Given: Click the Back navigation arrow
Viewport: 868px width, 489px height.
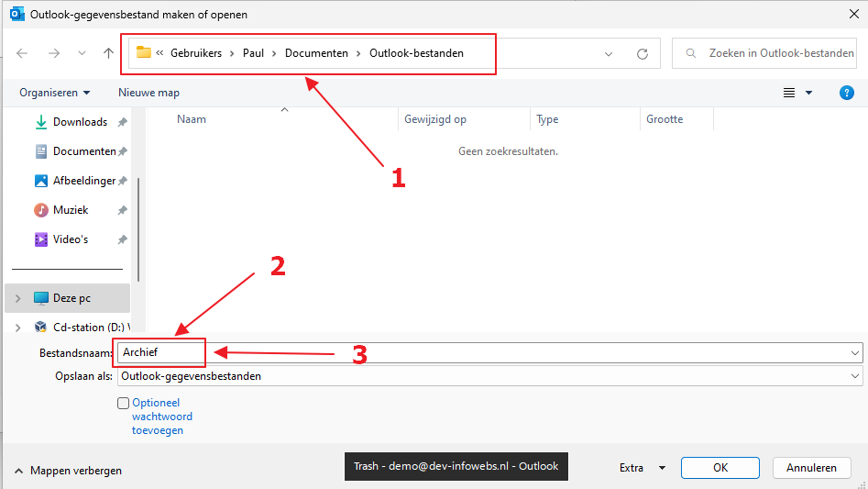Looking at the screenshot, I should (x=22, y=53).
